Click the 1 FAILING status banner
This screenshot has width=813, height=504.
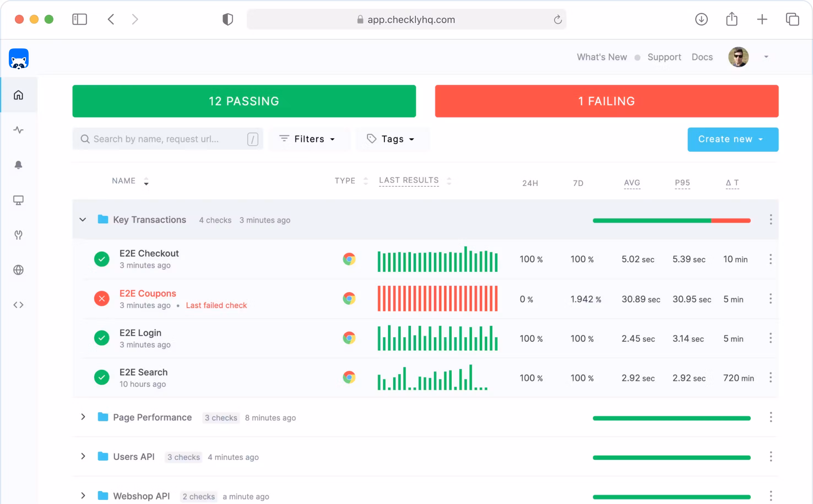point(606,101)
